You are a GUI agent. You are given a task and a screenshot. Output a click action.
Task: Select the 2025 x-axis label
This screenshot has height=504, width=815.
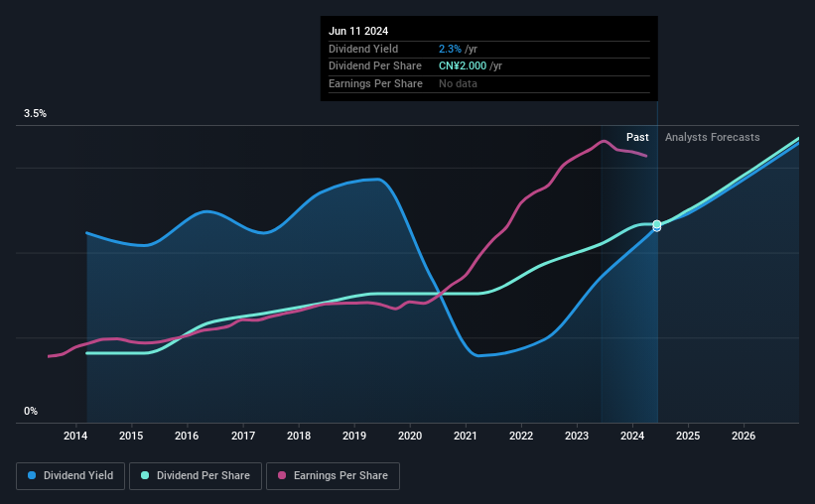click(x=688, y=436)
